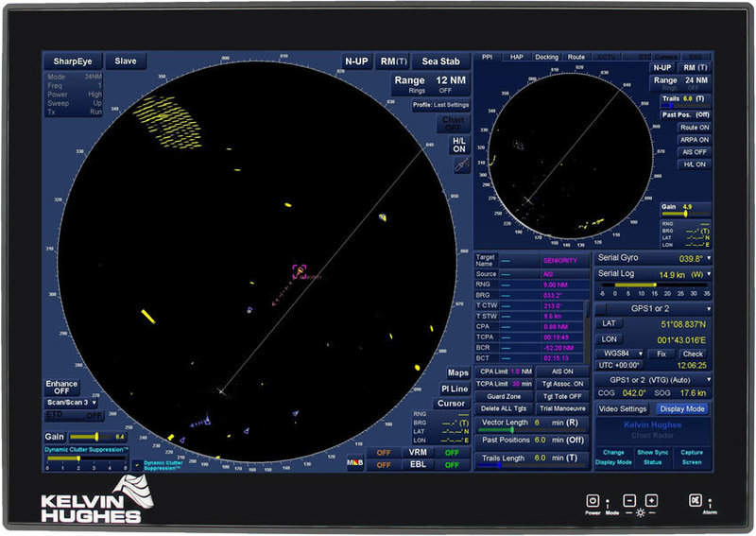Screen dimensions: 756x536
Task: Select the Route tab
Action: (576, 58)
